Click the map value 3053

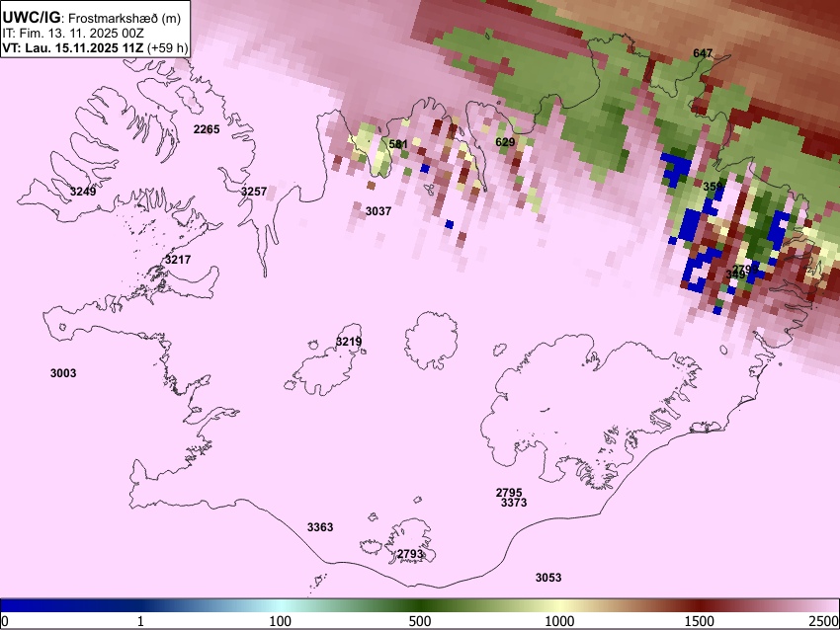548,577
